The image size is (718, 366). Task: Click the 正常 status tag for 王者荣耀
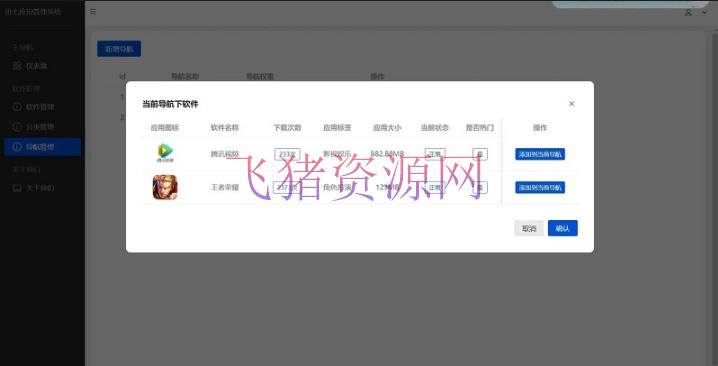click(x=435, y=187)
